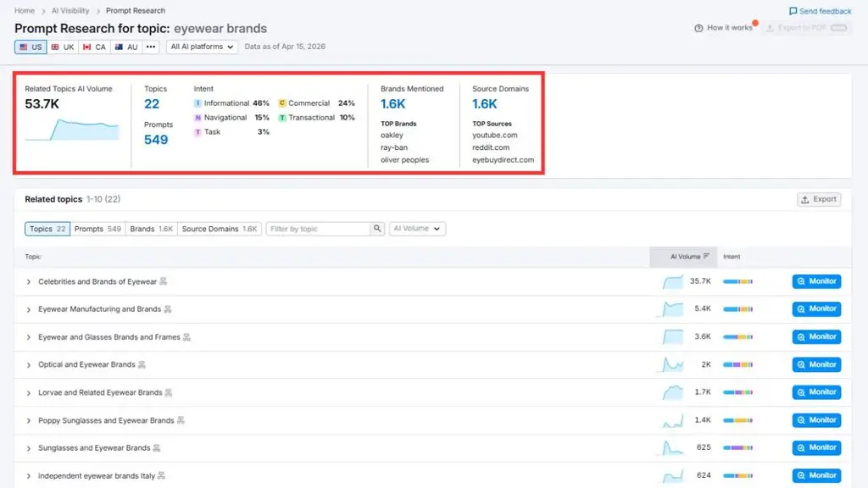This screenshot has height=488, width=868.
Task: Click intent bar for 5.4K volume row
Action: point(738,309)
